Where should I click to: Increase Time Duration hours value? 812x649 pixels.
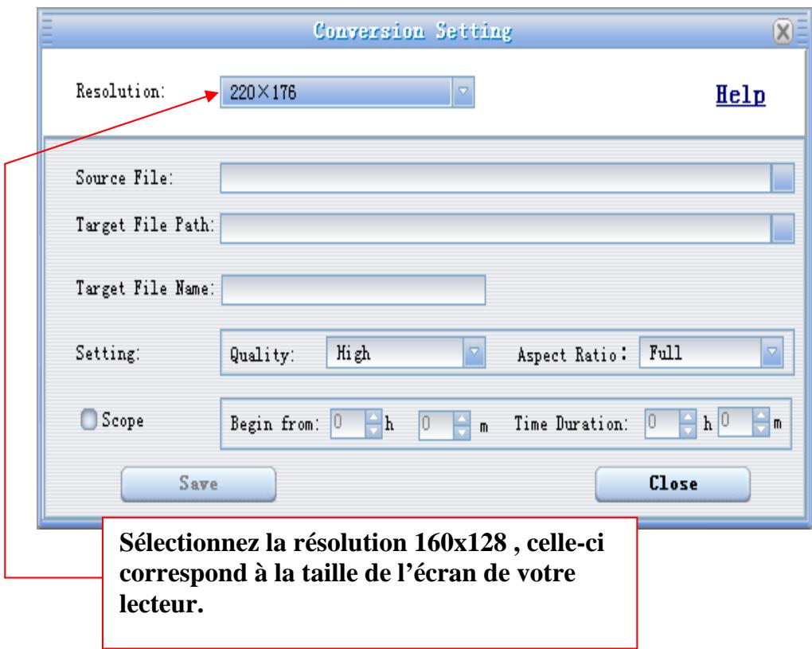click(688, 416)
